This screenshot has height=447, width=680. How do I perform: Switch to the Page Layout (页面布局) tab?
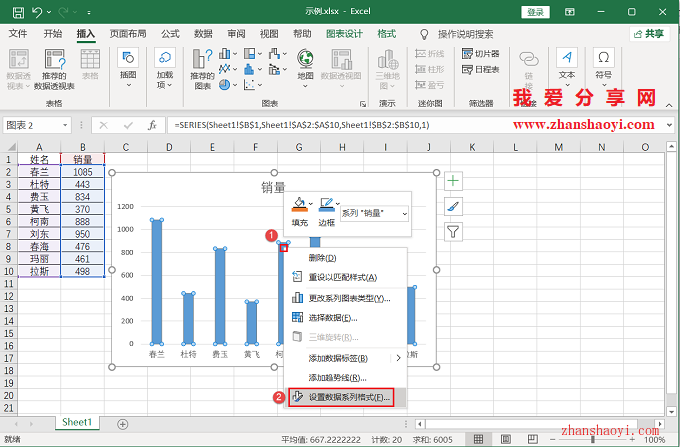point(128,34)
